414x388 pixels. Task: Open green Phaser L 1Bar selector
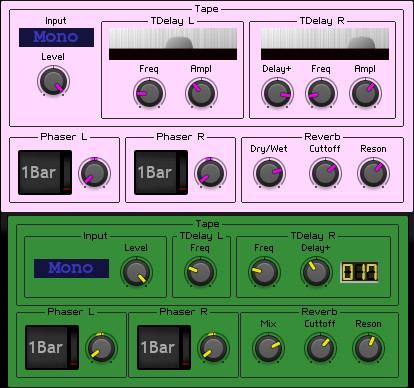(52, 348)
